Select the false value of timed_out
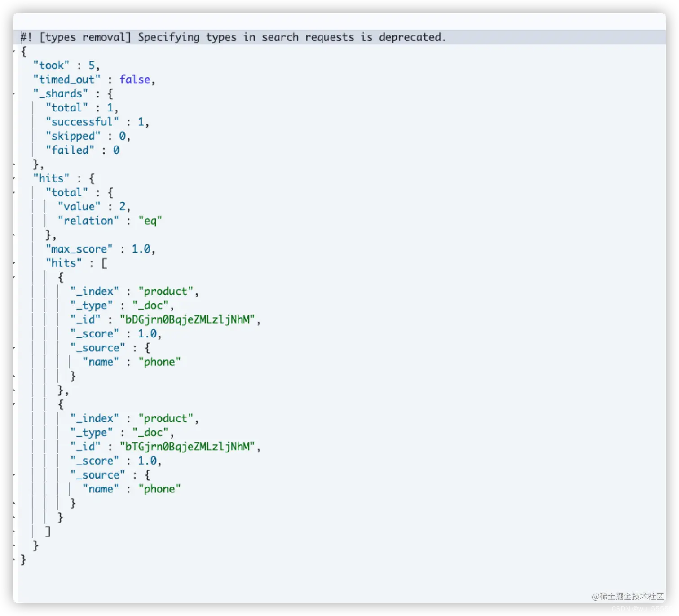Viewport: 679px width, 616px height. 135,80
